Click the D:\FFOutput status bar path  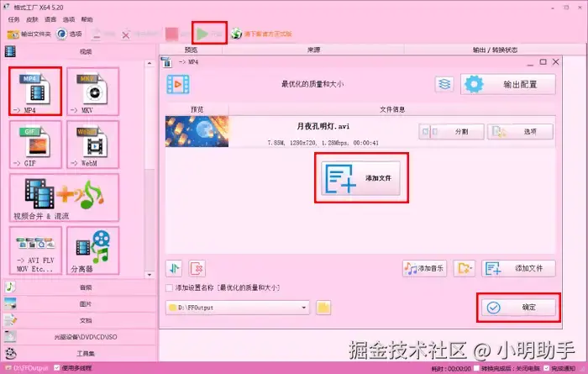click(27, 368)
